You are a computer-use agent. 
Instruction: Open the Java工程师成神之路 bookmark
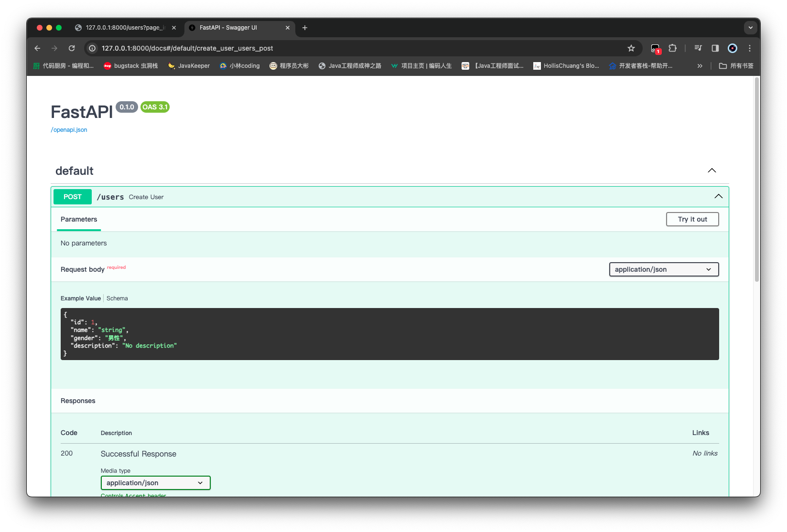click(350, 66)
